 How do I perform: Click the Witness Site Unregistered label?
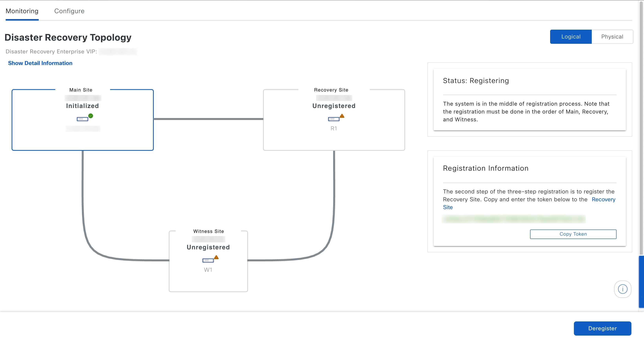(x=208, y=247)
